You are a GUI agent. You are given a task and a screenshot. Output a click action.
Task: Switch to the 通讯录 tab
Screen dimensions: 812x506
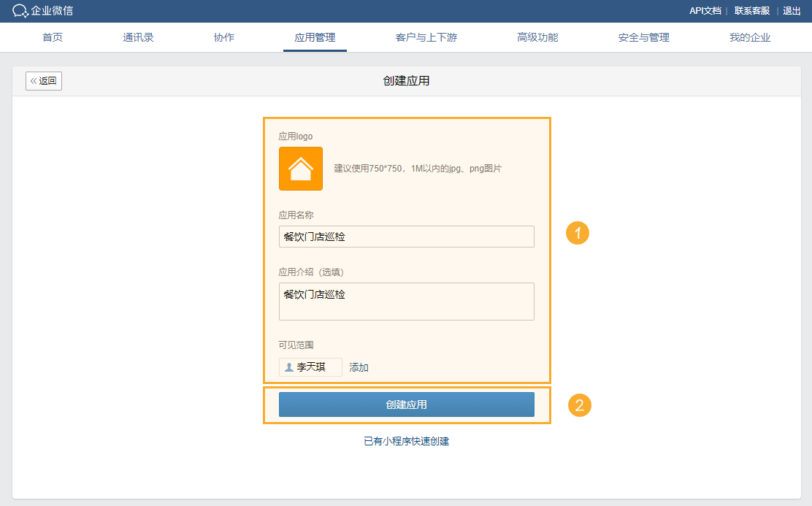(138, 37)
